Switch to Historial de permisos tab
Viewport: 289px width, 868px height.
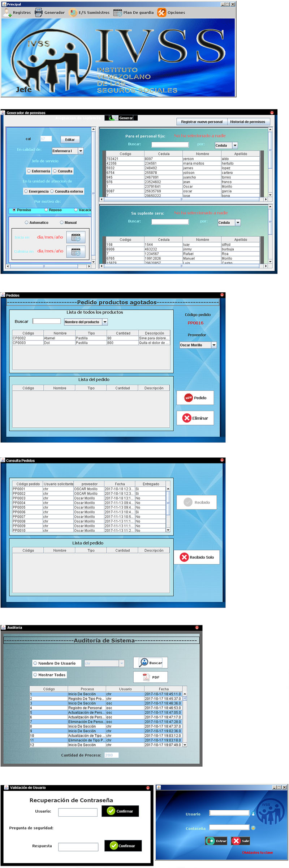pyautogui.click(x=247, y=122)
